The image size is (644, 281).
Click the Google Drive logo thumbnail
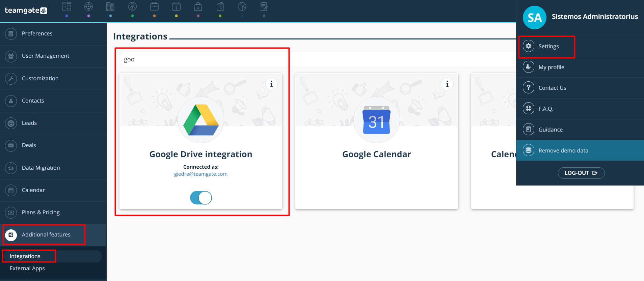click(x=201, y=120)
